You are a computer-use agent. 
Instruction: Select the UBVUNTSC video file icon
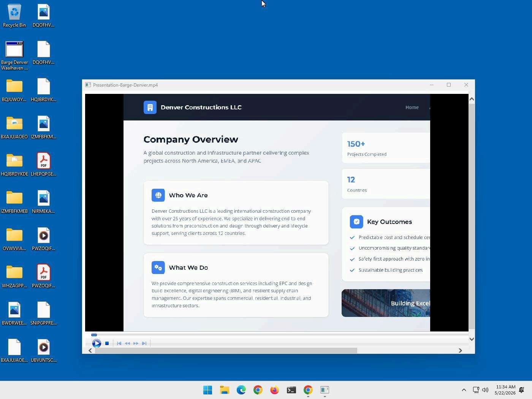pos(44,351)
